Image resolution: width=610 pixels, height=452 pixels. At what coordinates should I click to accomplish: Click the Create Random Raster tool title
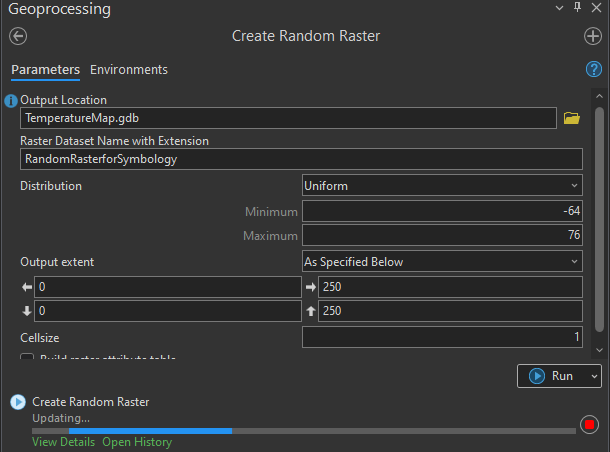pyautogui.click(x=306, y=36)
